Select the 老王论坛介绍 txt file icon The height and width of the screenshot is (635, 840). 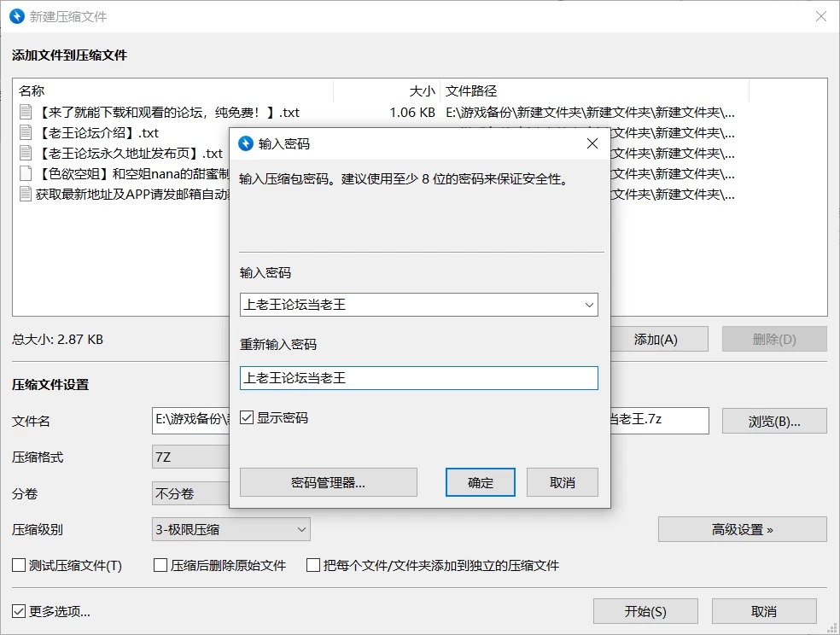click(25, 132)
